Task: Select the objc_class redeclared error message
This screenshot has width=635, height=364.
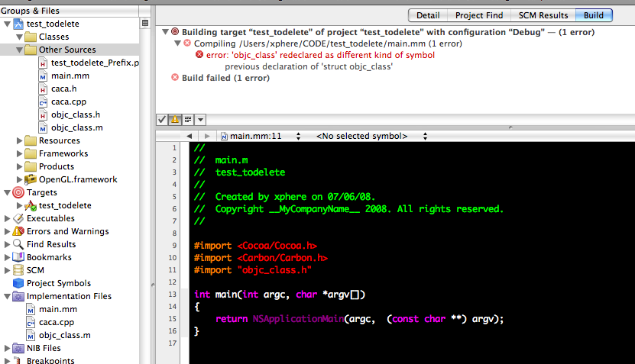Action: 320,55
